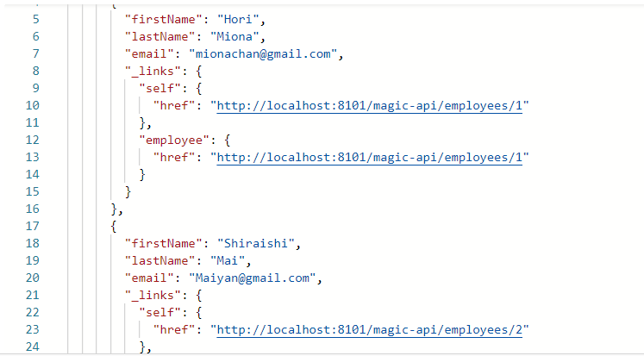Image resolution: width=644 pixels, height=356 pixels.
Task: Click the "href" key on line 23
Action: click(x=174, y=330)
